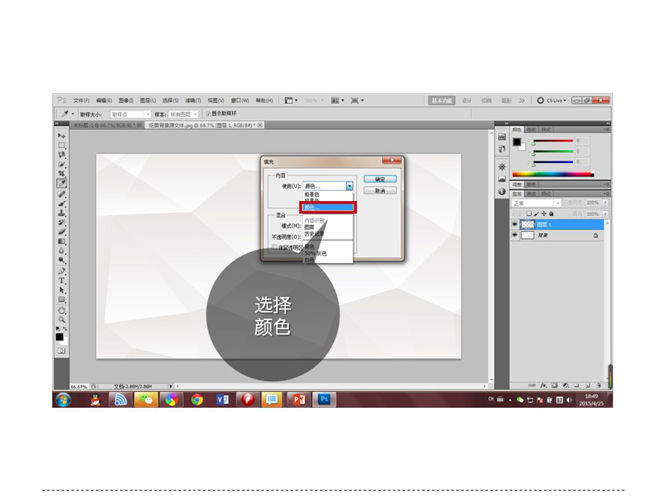Click the 取消 button in Fill dialog
The height and width of the screenshot is (501, 668).
point(380,189)
